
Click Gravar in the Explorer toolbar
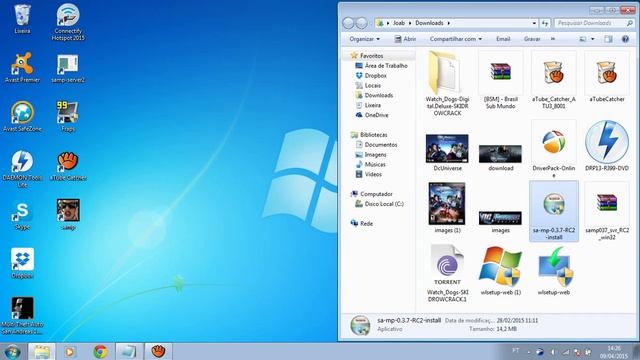point(532,39)
